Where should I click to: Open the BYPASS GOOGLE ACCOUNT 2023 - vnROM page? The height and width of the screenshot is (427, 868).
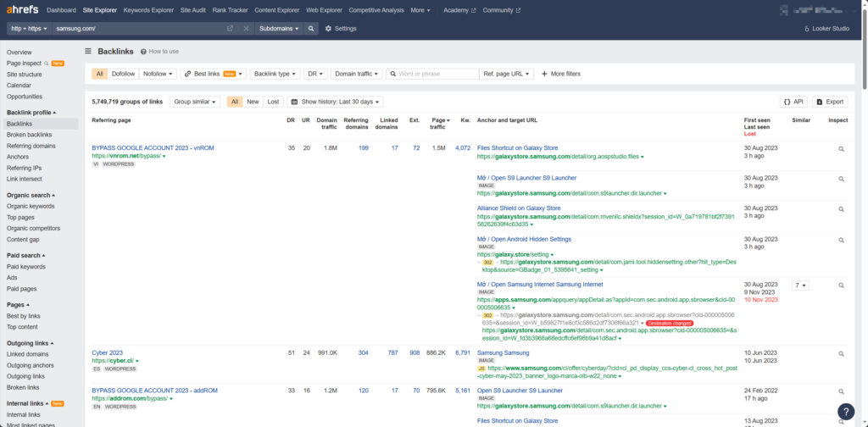[153, 147]
